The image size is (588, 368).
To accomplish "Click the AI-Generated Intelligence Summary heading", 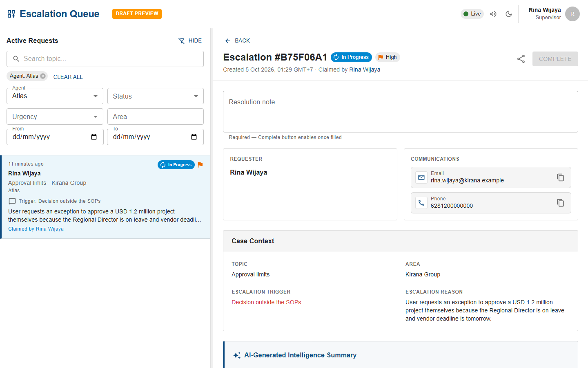I will pyautogui.click(x=300, y=355).
